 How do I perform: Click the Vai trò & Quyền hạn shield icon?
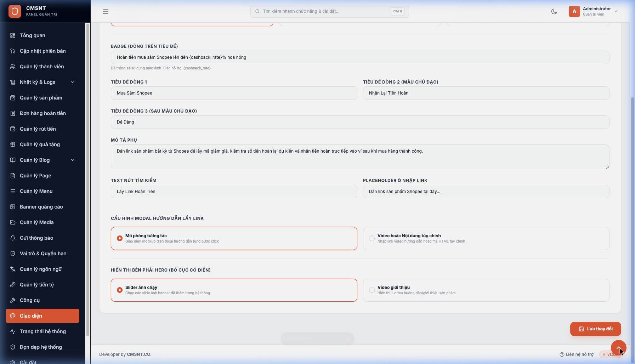click(13, 254)
